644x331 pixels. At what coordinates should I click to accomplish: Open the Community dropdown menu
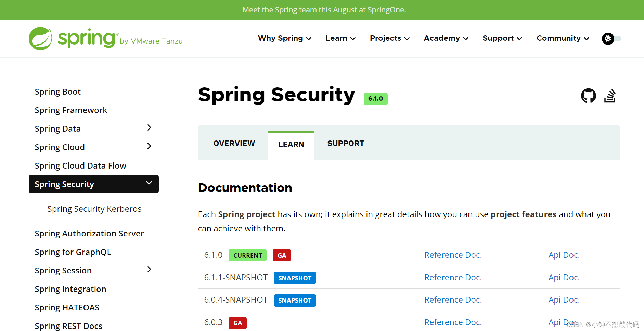point(563,38)
